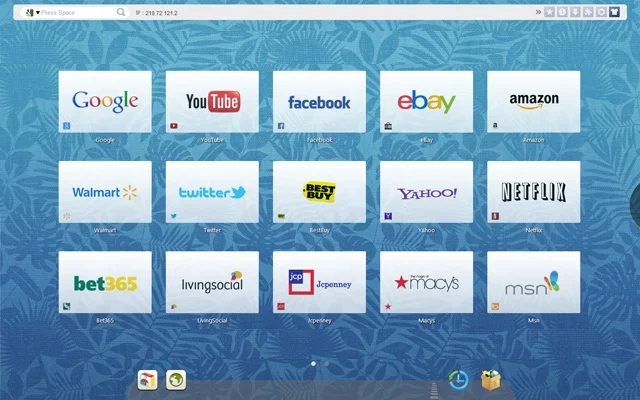The height and width of the screenshot is (400, 640).
Task: Open the blue clock dock icon
Action: (x=458, y=380)
